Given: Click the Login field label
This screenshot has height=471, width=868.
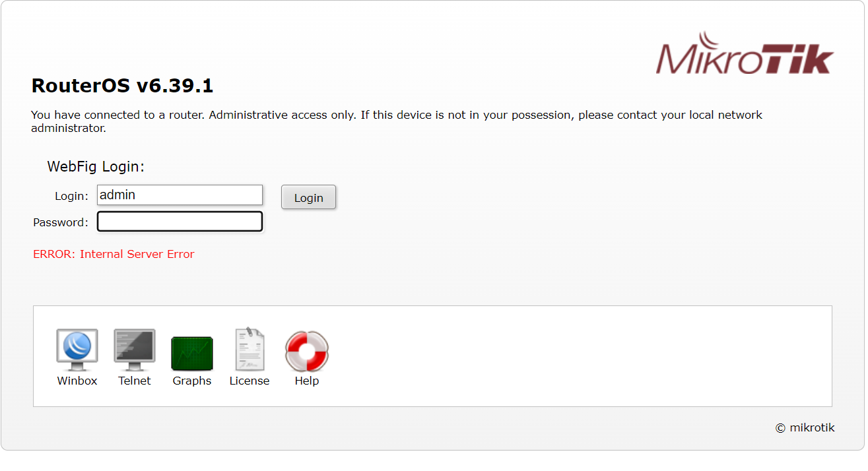Looking at the screenshot, I should coord(71,196).
